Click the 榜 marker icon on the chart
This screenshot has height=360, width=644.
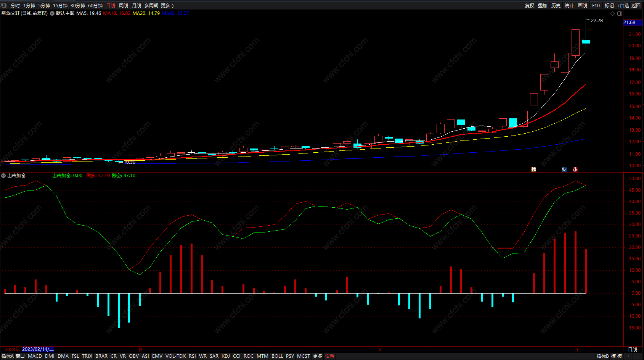534,170
